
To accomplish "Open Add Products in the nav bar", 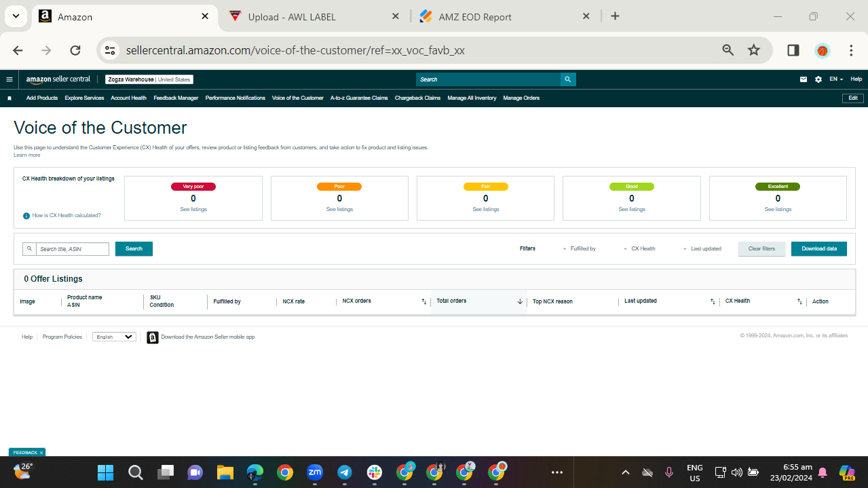I will coord(42,98).
